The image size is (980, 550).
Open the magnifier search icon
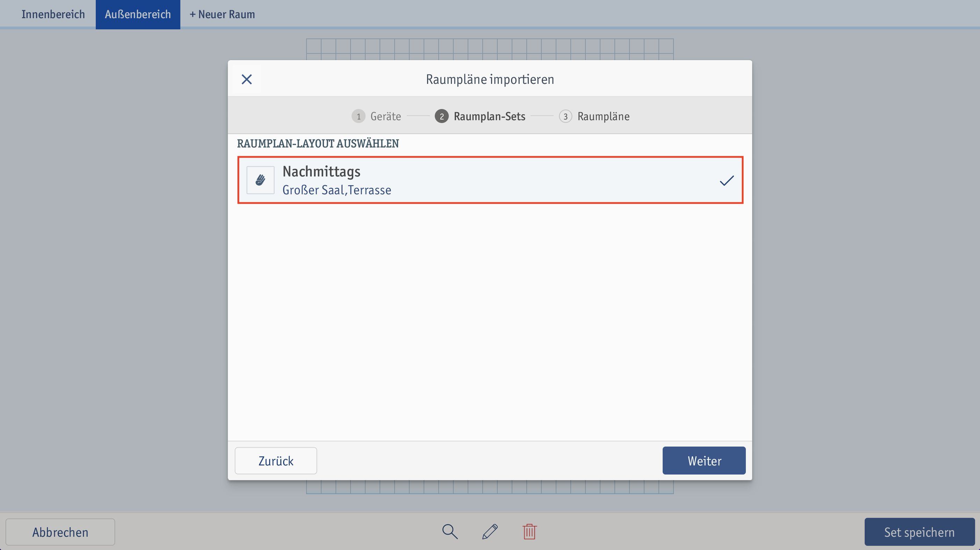450,531
